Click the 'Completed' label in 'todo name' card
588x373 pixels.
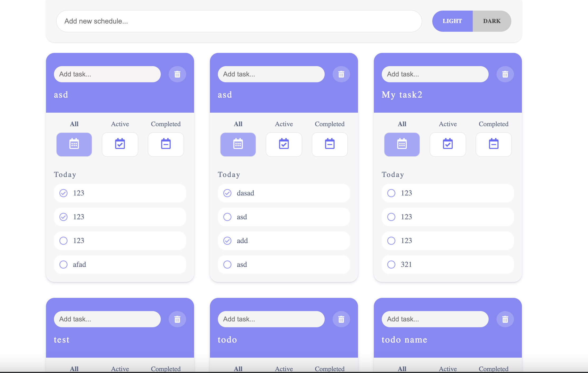pyautogui.click(x=493, y=369)
